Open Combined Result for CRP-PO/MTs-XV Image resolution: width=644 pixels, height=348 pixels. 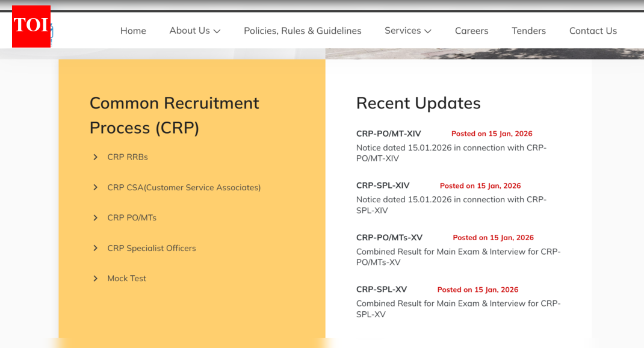point(388,237)
